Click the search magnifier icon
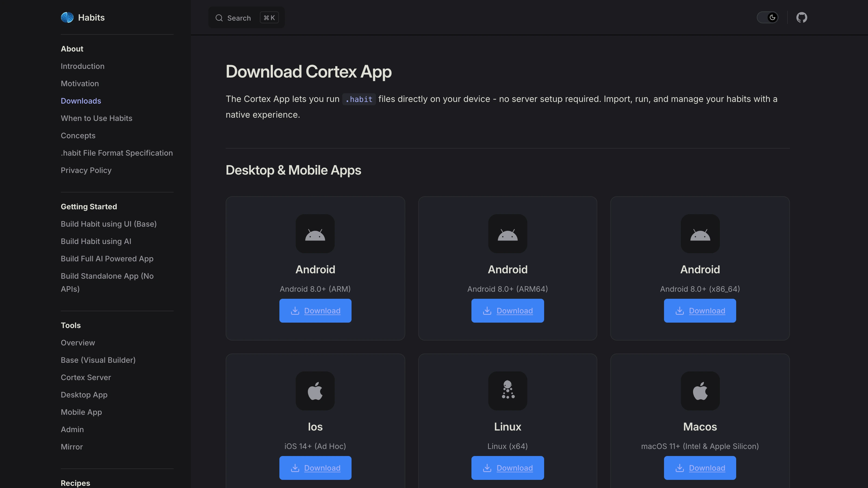 pyautogui.click(x=219, y=18)
